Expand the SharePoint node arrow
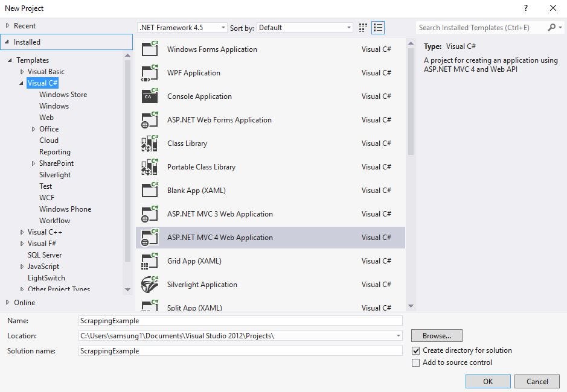Viewport: 567px width, 392px height. click(33, 163)
